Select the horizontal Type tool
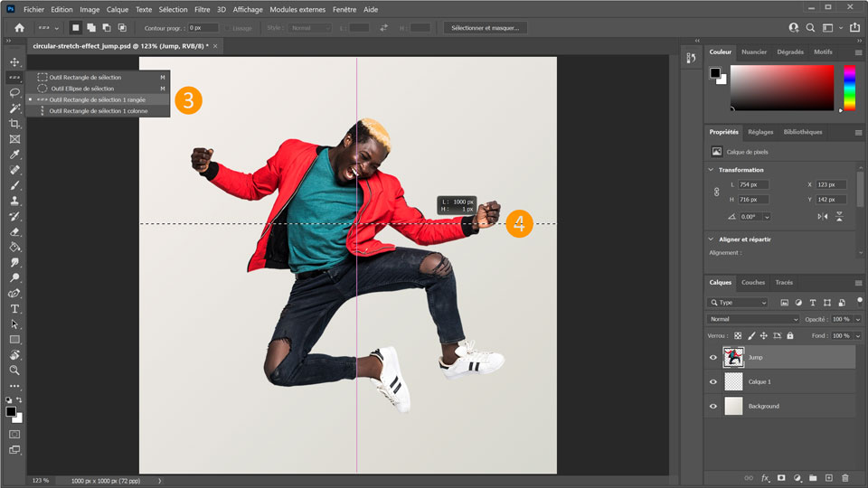Viewport: 868px width, 488px height. point(14,308)
